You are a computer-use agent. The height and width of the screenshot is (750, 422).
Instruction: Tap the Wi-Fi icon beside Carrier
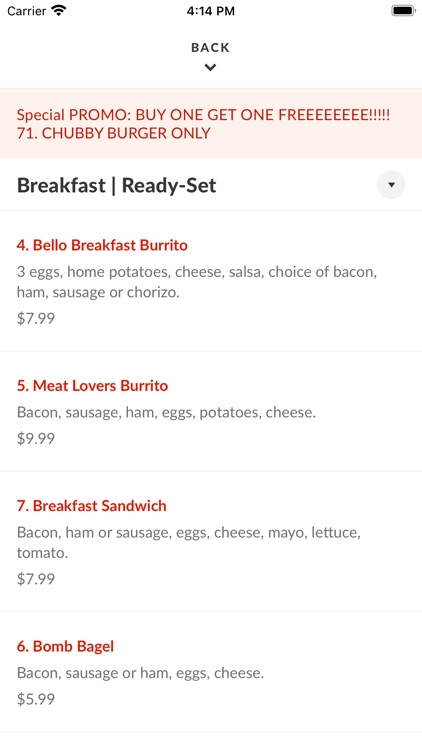point(59,11)
